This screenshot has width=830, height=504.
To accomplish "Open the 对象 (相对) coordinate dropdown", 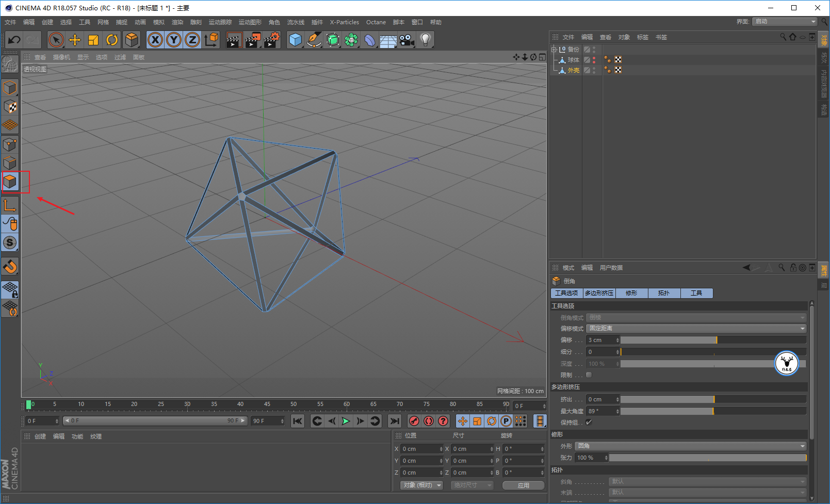I will tap(422, 485).
